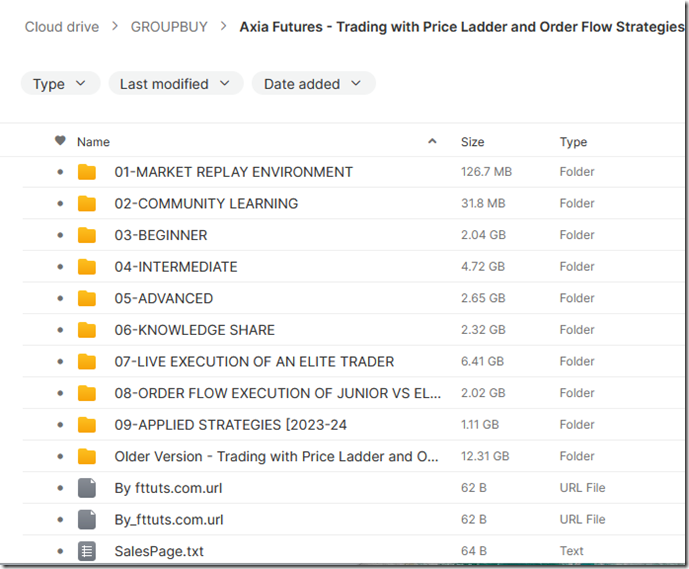Click folder icon for 06-KNOWLEDGE SHARE

[87, 330]
